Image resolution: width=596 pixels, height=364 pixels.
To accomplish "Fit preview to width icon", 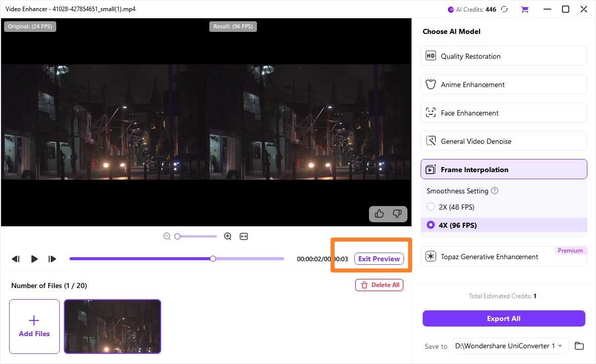I will [244, 236].
